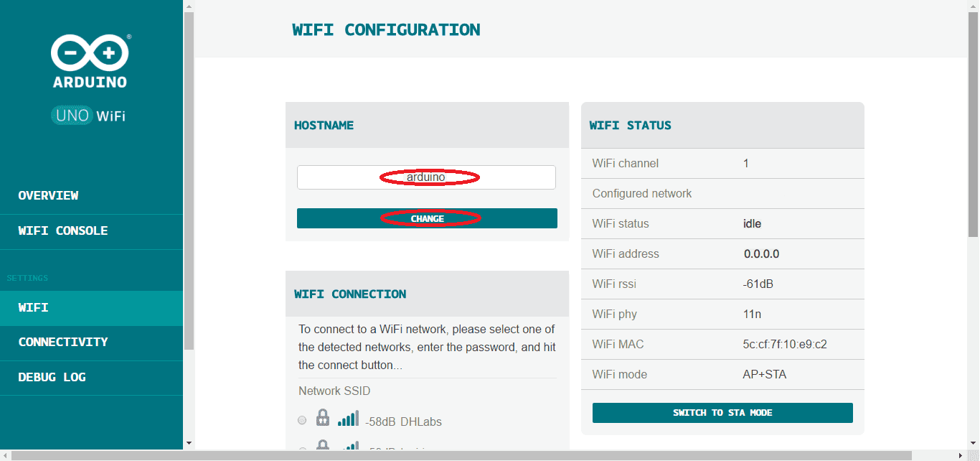The width and height of the screenshot is (980, 461).
Task: Click the signal strength bars for DHLabs
Action: 348,419
